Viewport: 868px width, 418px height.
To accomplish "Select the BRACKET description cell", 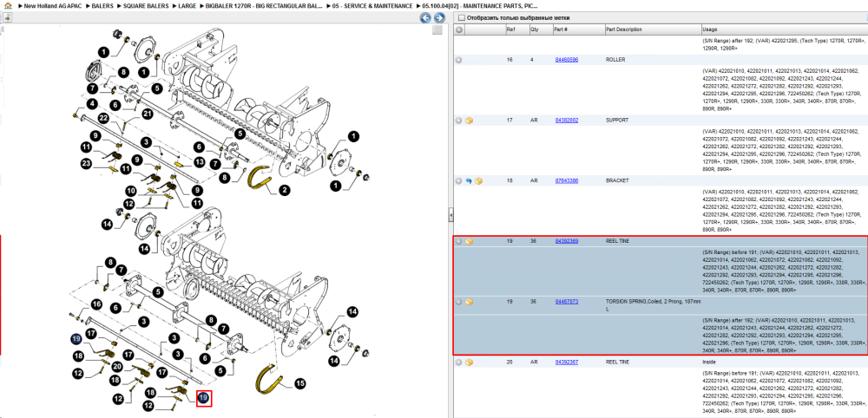I will click(x=617, y=180).
